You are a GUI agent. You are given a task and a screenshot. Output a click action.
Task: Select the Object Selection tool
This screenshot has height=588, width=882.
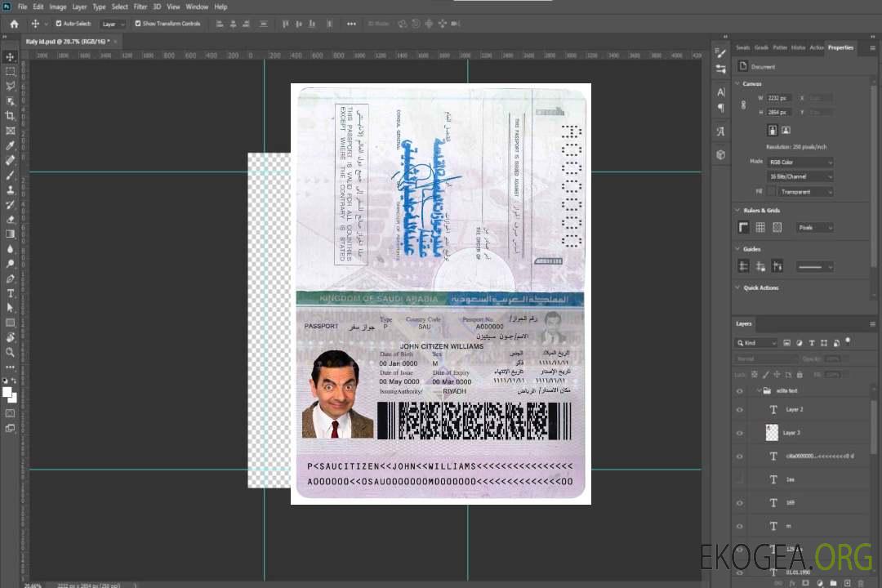tap(10, 101)
